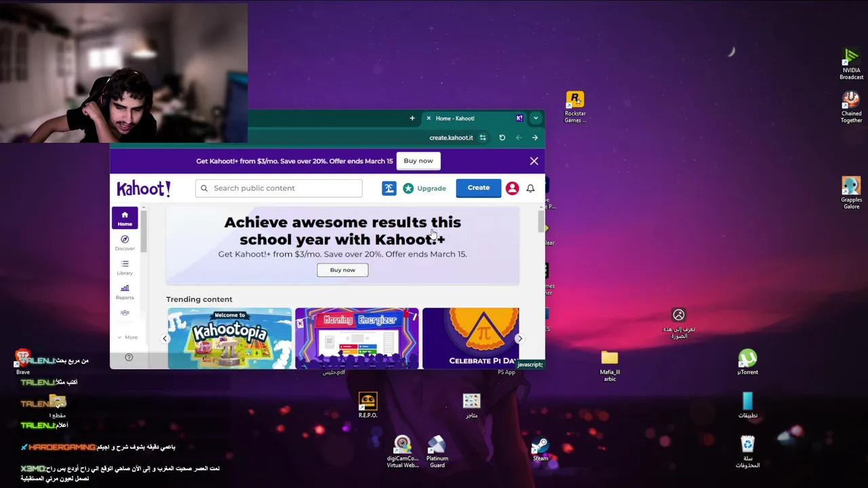Focus the Search public content field

[279, 188]
